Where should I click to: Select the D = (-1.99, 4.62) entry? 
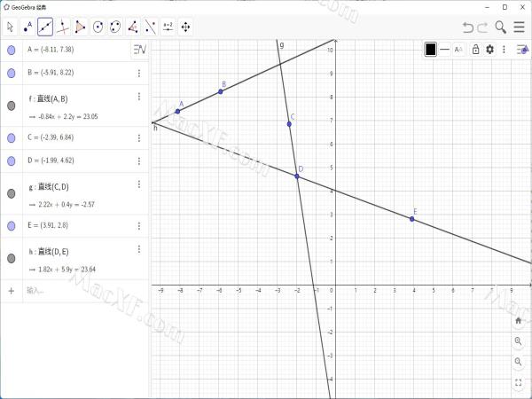[x=51, y=160]
